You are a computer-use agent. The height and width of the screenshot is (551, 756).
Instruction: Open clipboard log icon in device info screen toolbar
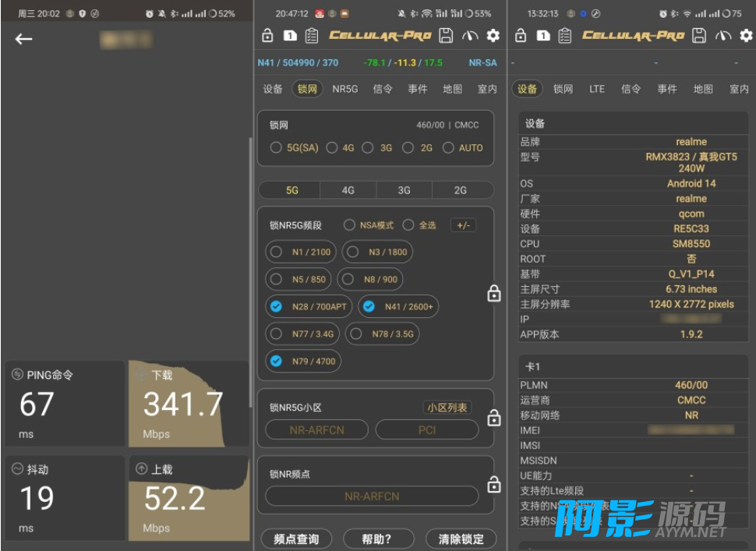click(564, 35)
